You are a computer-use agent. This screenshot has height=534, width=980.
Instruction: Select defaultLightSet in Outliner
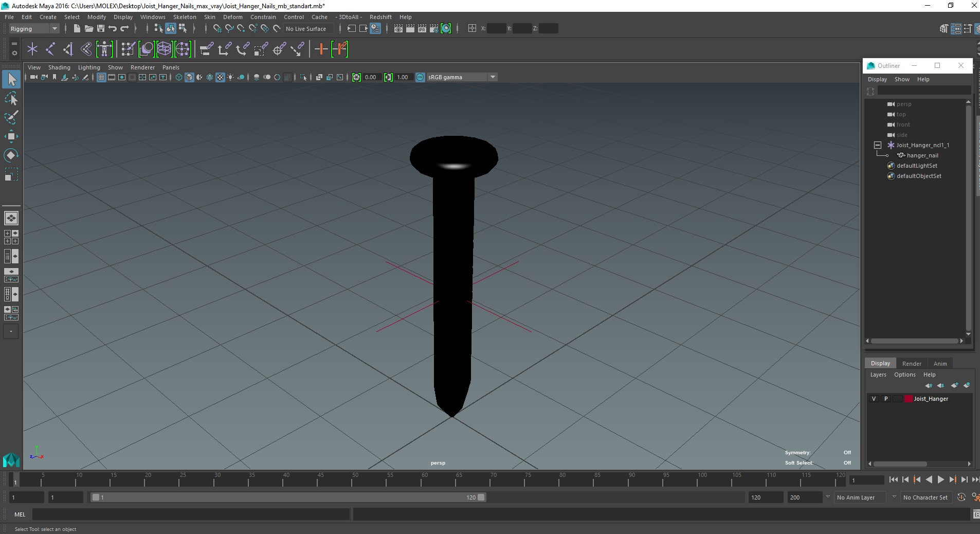pyautogui.click(x=917, y=166)
